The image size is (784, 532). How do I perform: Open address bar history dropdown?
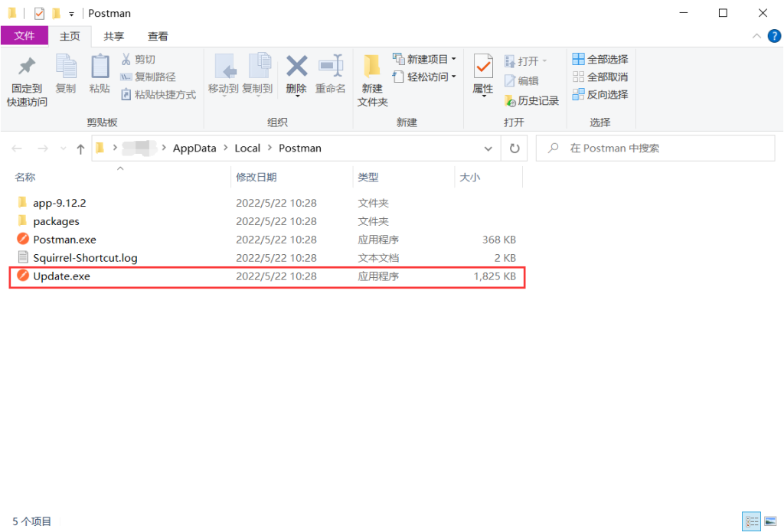click(x=488, y=149)
